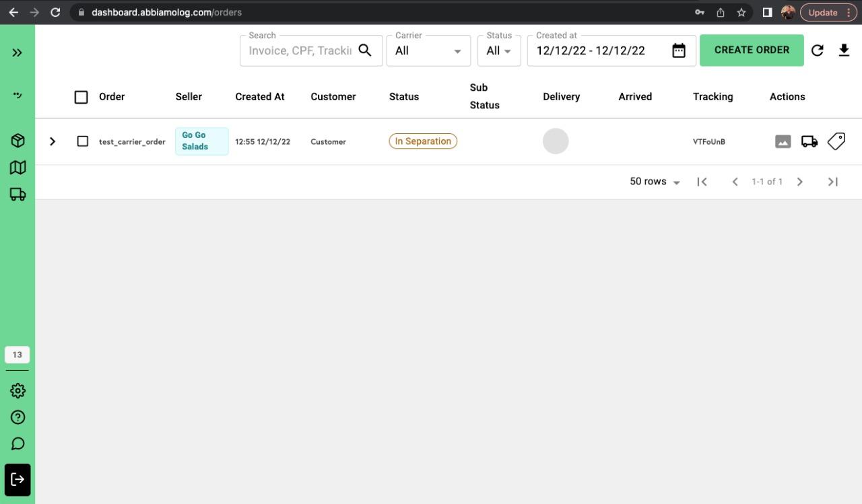Screen dimensions: 862x504
Task: Open the truck sidebar icon
Action: (18, 194)
